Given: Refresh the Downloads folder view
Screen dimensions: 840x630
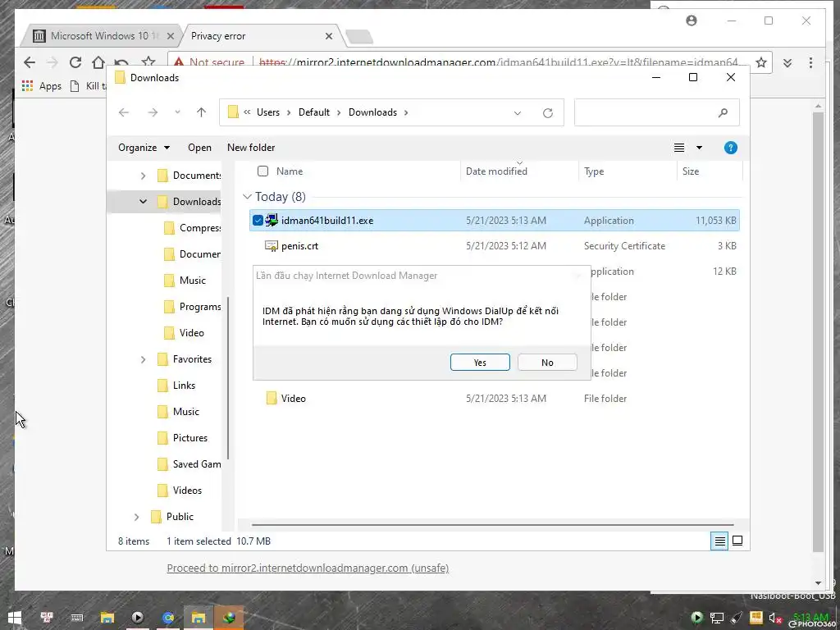Looking at the screenshot, I should pyautogui.click(x=547, y=113).
